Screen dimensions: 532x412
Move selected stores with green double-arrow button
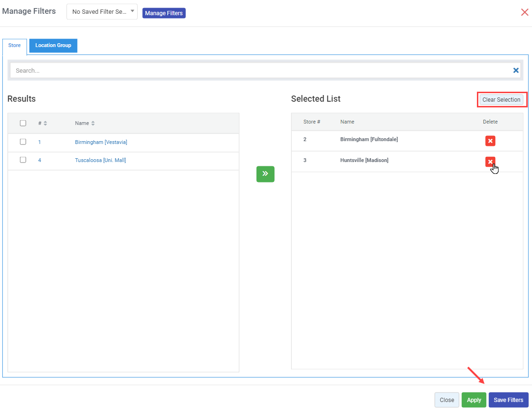[x=266, y=174]
